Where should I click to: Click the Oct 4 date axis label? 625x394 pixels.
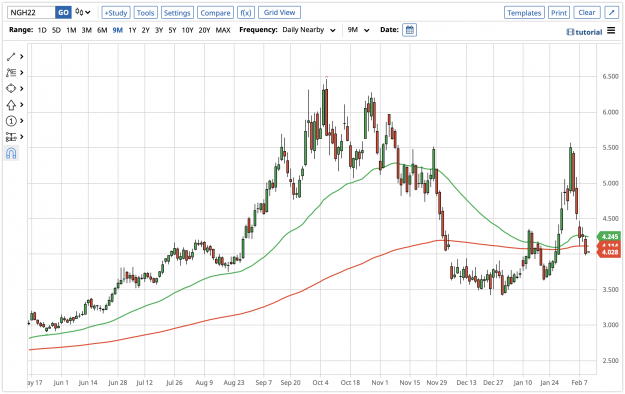[320, 382]
